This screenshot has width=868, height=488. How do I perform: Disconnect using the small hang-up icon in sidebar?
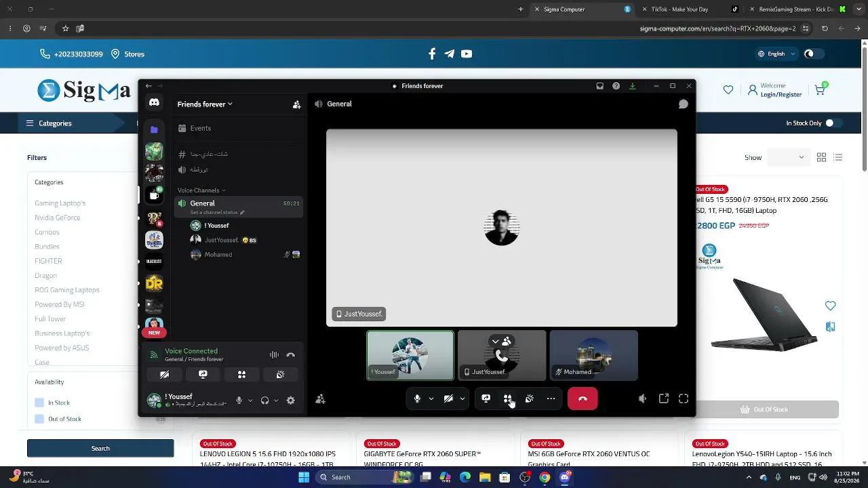click(291, 354)
